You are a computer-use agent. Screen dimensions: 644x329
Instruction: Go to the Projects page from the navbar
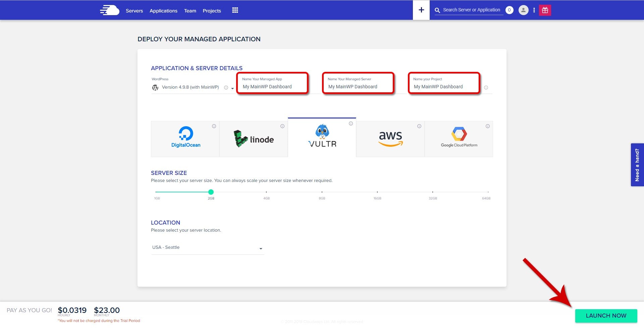click(x=212, y=10)
